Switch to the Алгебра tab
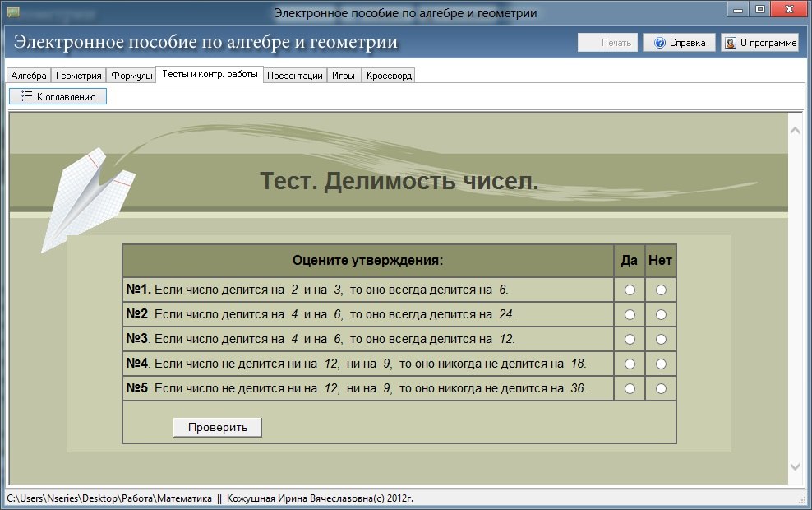The height and width of the screenshot is (510, 812). pos(29,76)
